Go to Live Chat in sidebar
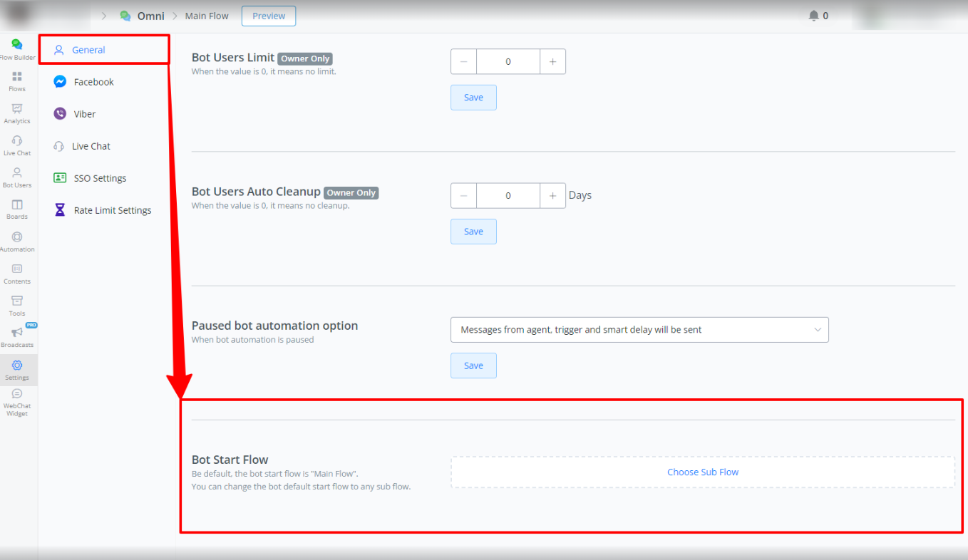 pos(17,145)
